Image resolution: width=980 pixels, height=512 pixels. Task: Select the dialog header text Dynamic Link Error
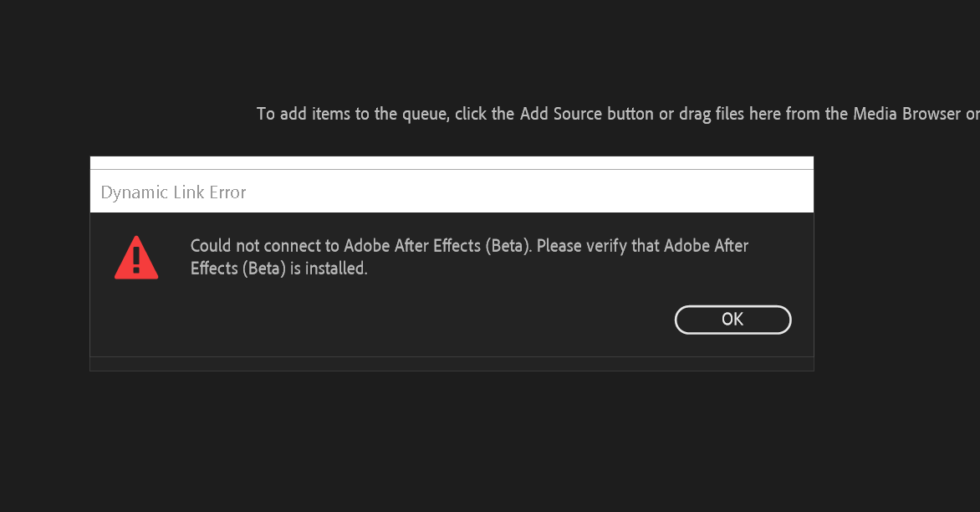[172, 192]
